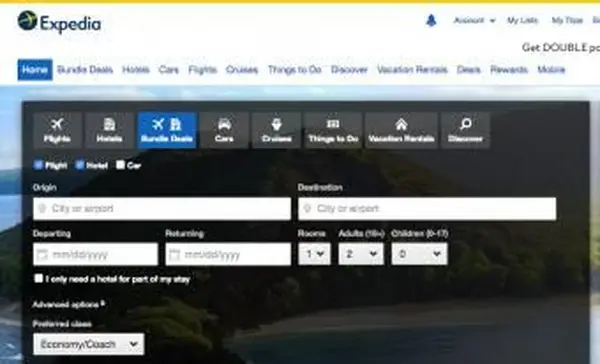600x364 pixels.
Task: Click the Destination city or airport field
Action: [x=427, y=209]
